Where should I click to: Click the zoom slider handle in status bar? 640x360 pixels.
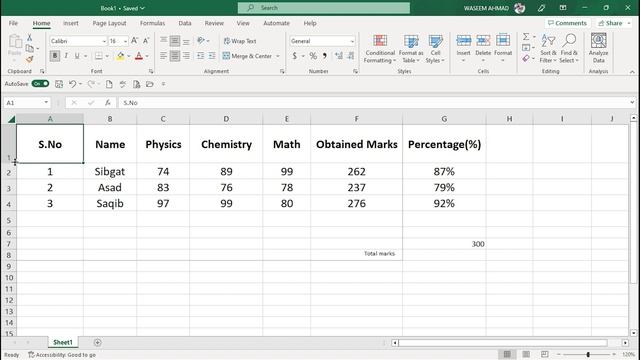588,354
